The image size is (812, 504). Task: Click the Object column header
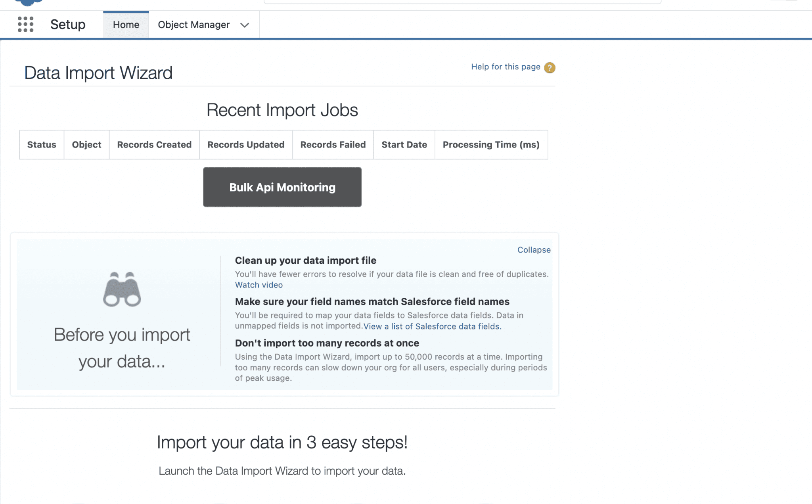[86, 145]
